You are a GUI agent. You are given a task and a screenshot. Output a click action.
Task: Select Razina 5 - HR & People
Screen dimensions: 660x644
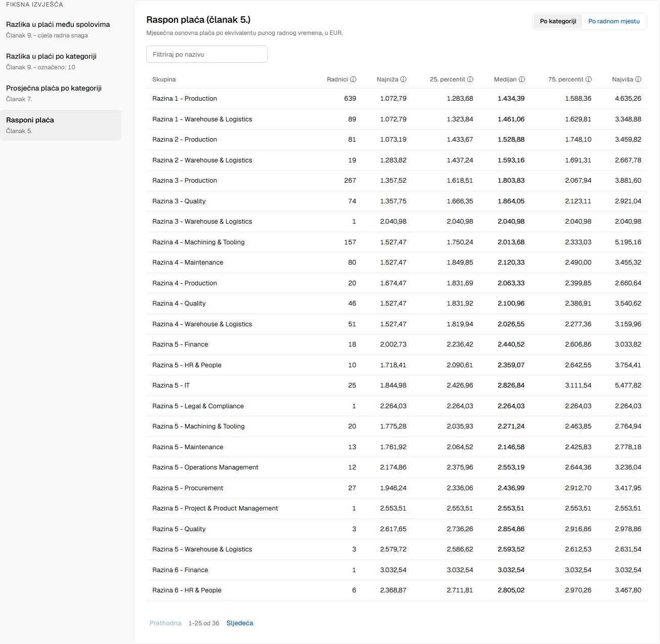[x=187, y=365]
